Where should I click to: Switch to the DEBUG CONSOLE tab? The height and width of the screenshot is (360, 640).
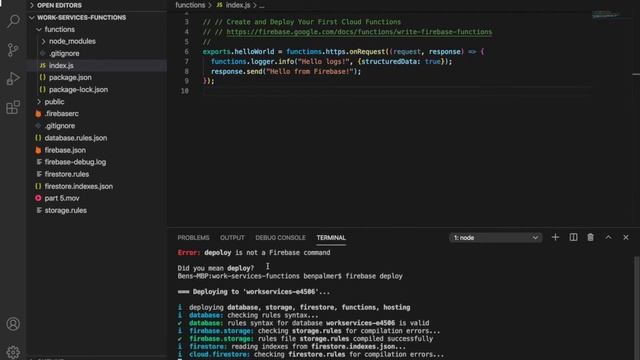pyautogui.click(x=280, y=238)
